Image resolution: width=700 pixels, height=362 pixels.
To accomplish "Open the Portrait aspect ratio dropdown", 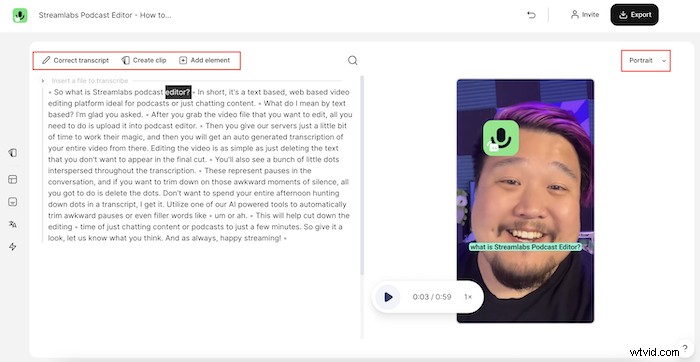I will click(x=646, y=61).
